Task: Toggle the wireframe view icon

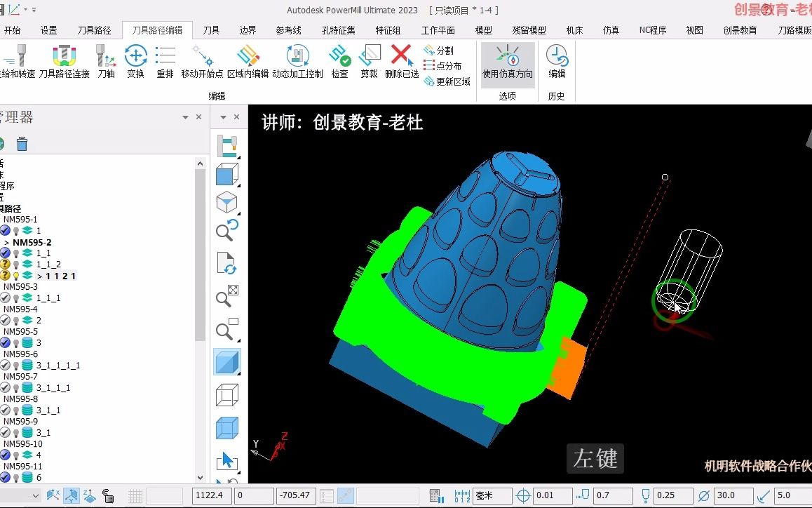Action: 226,396
